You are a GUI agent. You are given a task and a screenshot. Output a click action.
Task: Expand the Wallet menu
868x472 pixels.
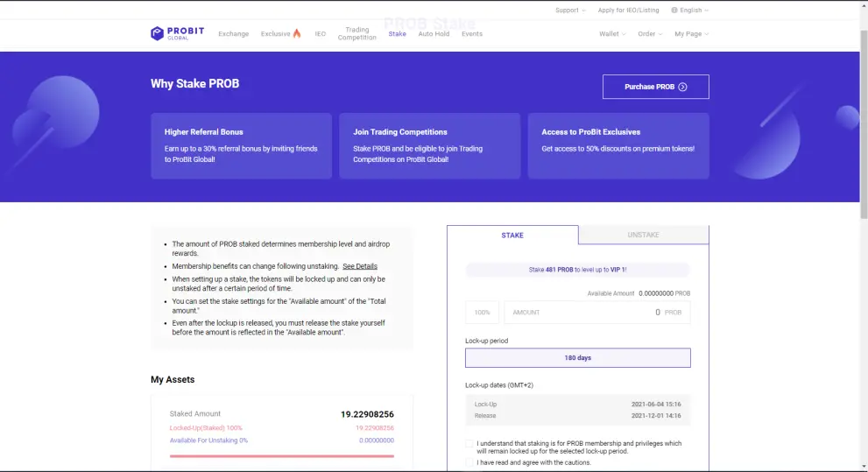click(612, 34)
